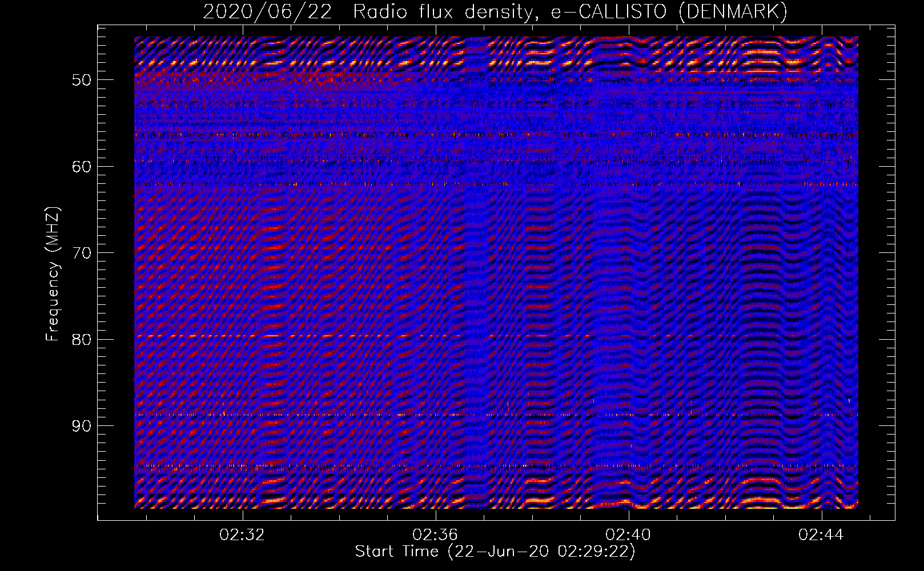Click the 80 frequency tick label
Viewport: 924px width, 571px height.
[82, 340]
